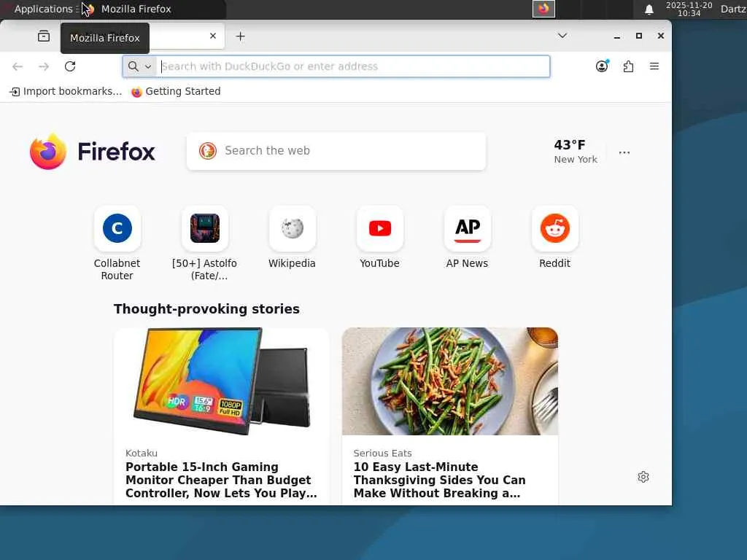Click the date and time clock
747x560 pixels.
[689, 9]
